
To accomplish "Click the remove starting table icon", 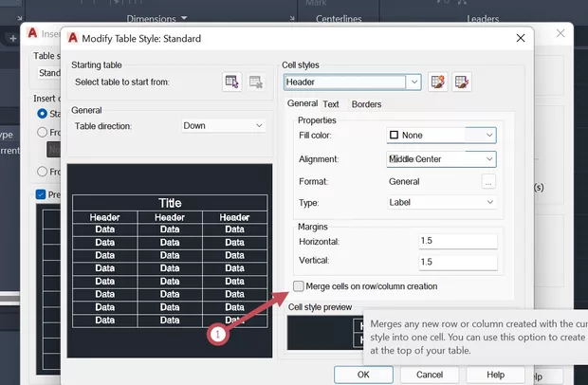I will point(256,82).
